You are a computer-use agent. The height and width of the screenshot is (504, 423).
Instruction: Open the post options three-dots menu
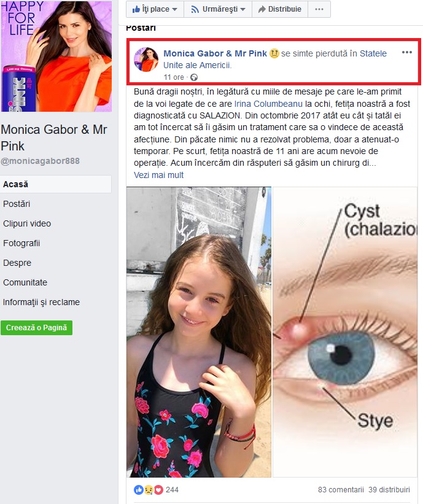(x=407, y=52)
